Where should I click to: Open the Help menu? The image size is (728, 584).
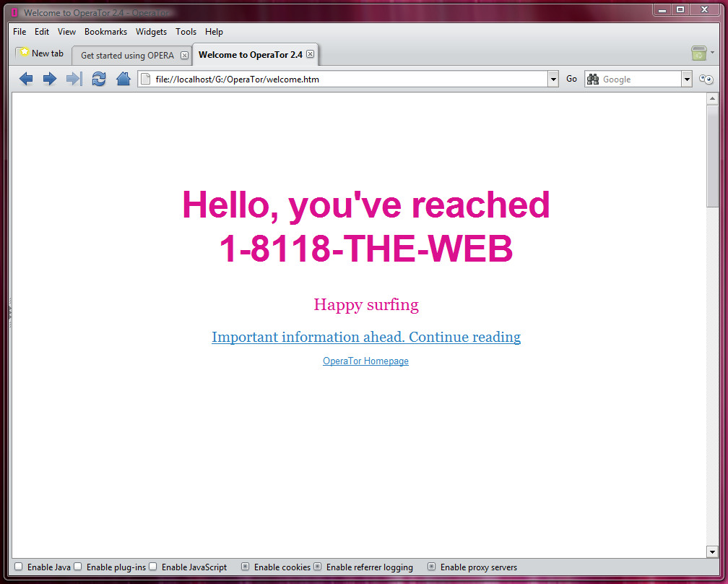[214, 32]
